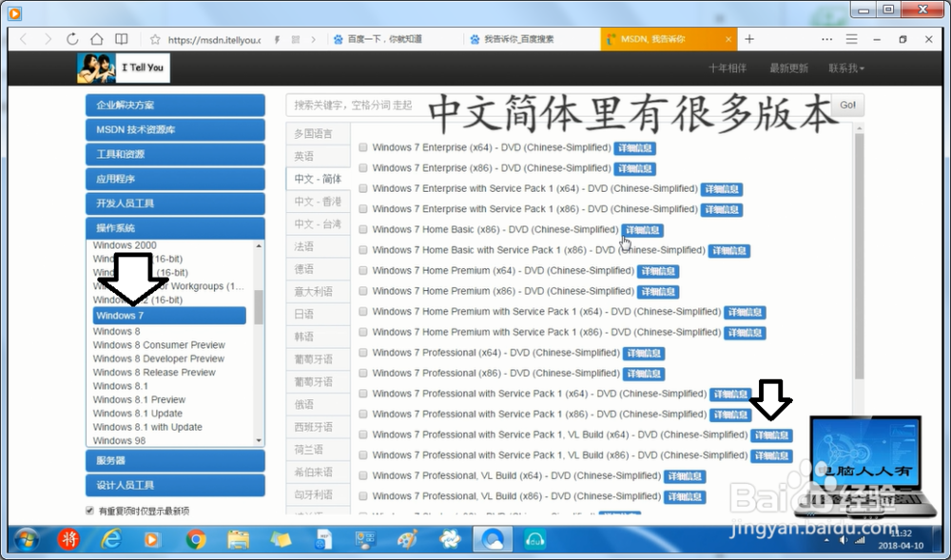Click the address bar URL
The width and height of the screenshot is (951, 560).
click(214, 40)
